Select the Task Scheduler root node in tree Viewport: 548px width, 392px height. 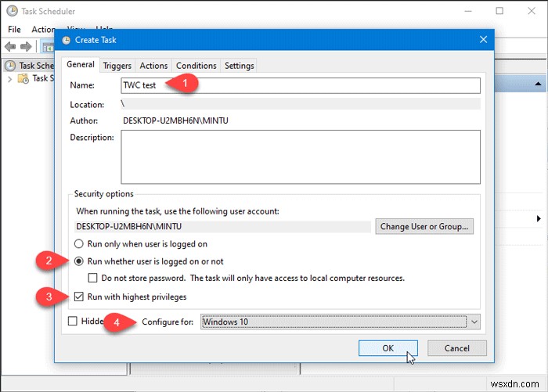click(30, 66)
